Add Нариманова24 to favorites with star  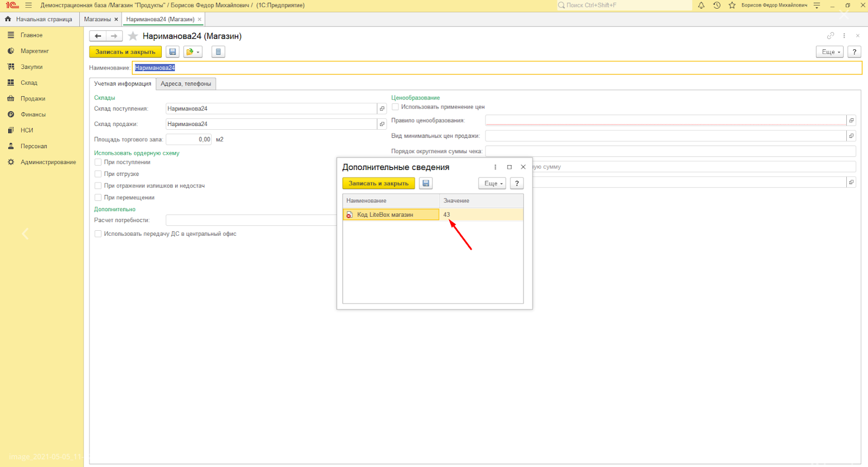point(133,36)
